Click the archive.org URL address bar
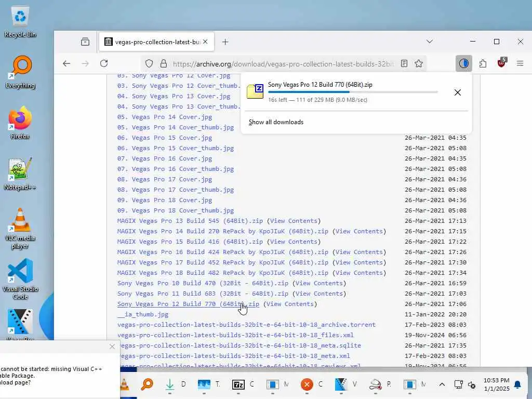The image size is (532, 399). click(x=283, y=64)
